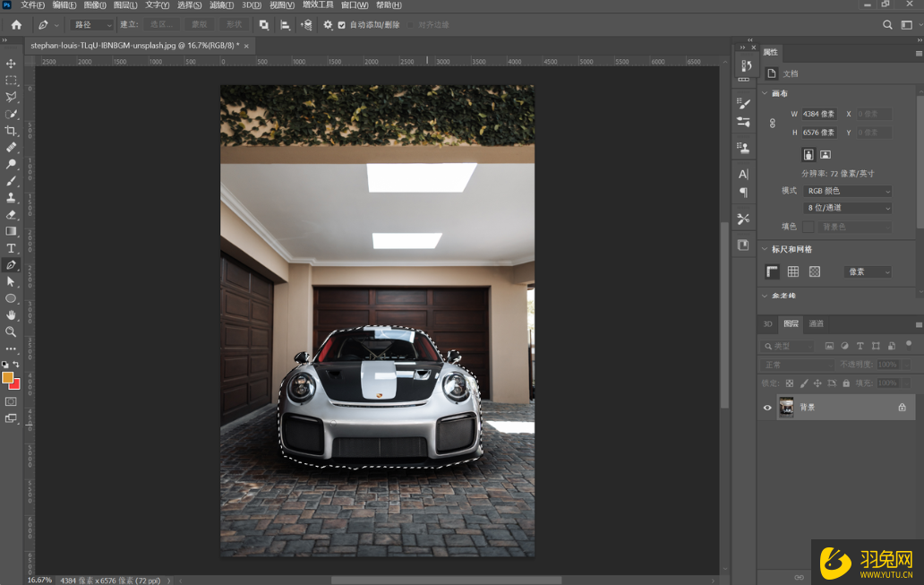Open the 8 位/通道 bit depth dropdown
Image resolution: width=924 pixels, height=585 pixels.
847,208
